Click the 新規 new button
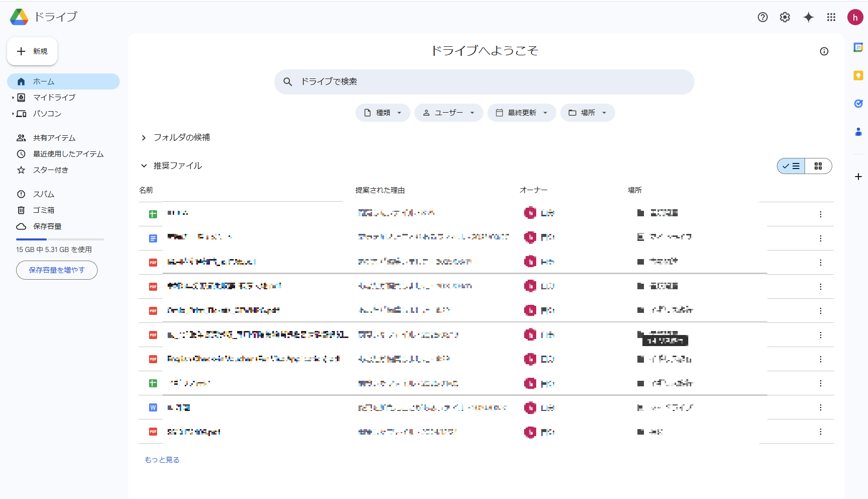 (x=32, y=51)
